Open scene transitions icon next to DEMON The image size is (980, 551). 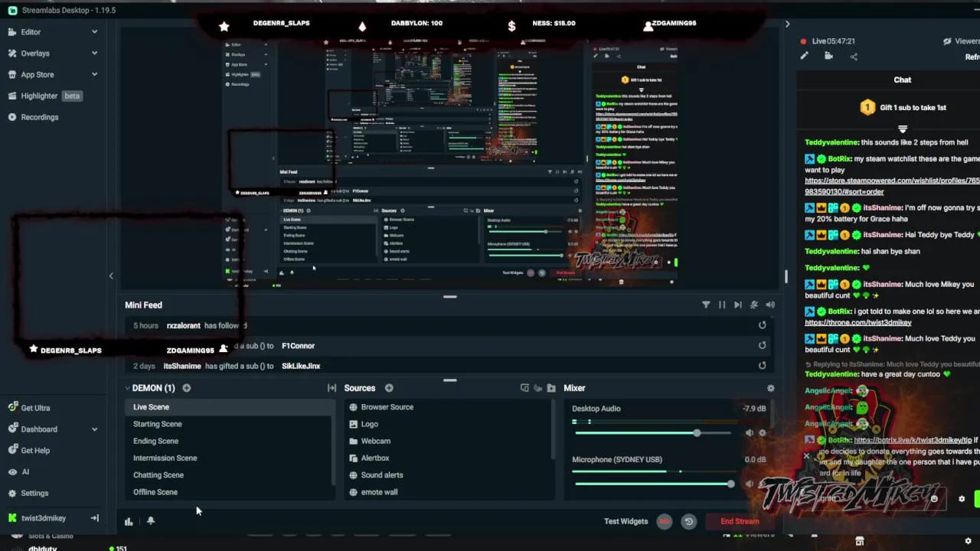coord(332,388)
